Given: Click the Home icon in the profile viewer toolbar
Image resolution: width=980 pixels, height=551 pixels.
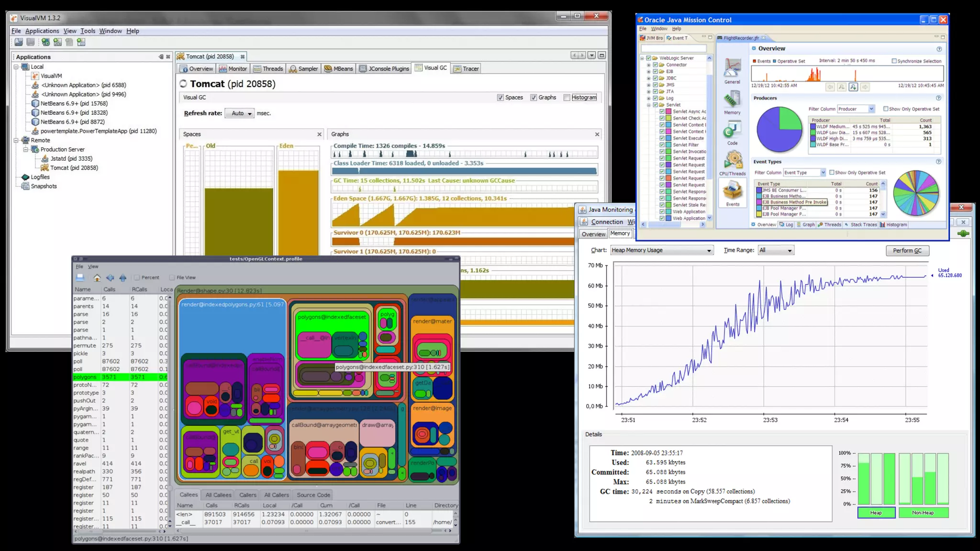Looking at the screenshot, I should click(x=97, y=277).
